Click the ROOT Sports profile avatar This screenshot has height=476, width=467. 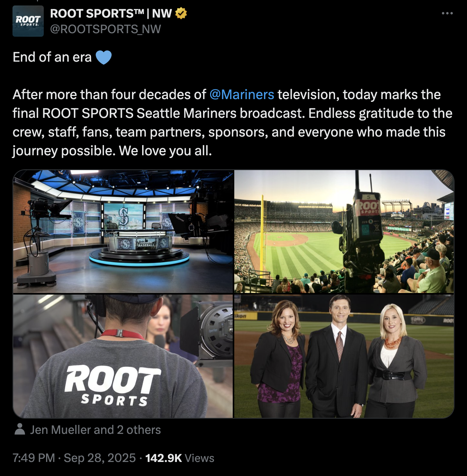coord(28,21)
